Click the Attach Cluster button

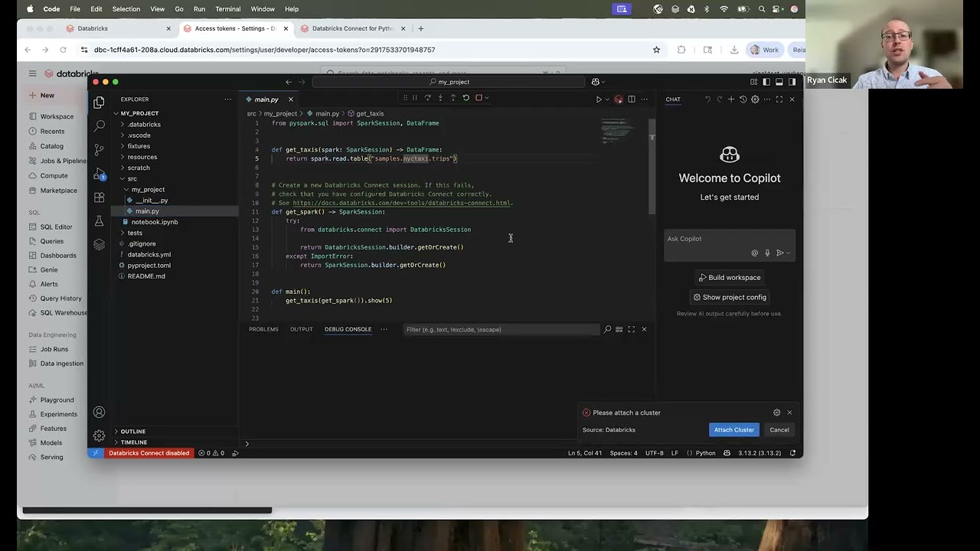coord(734,430)
